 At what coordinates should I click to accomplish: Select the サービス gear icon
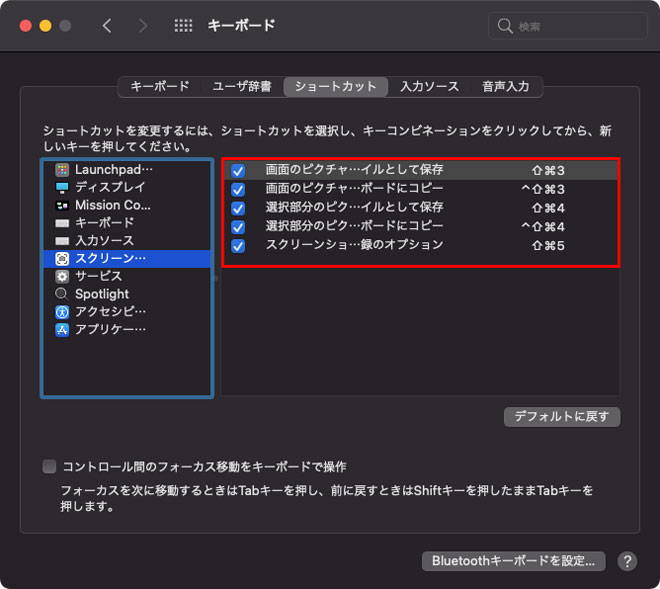pyautogui.click(x=62, y=276)
